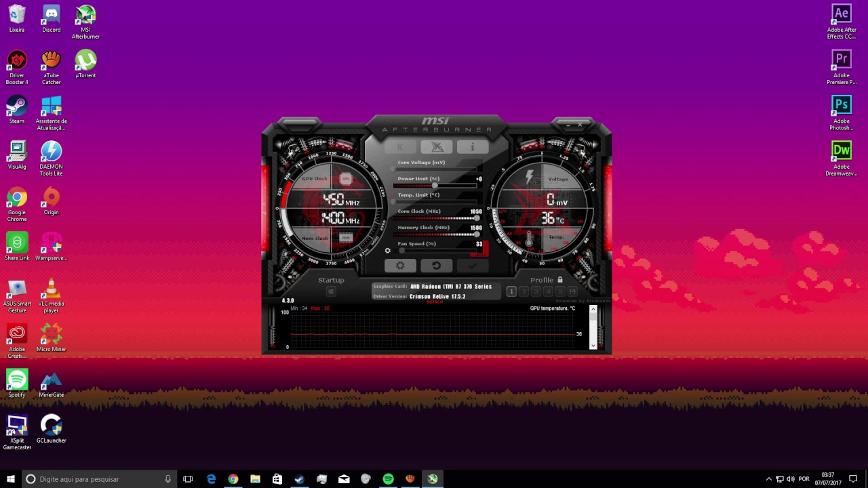Select the MSI Afterburner desktop shortcut
This screenshot has height=488, width=868.
coord(85,22)
